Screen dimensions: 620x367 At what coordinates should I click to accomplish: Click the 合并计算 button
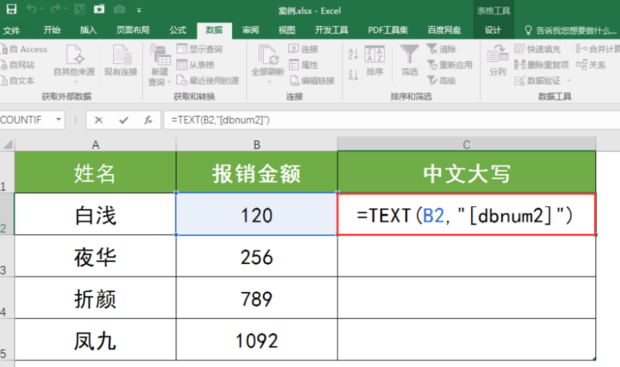tap(597, 49)
